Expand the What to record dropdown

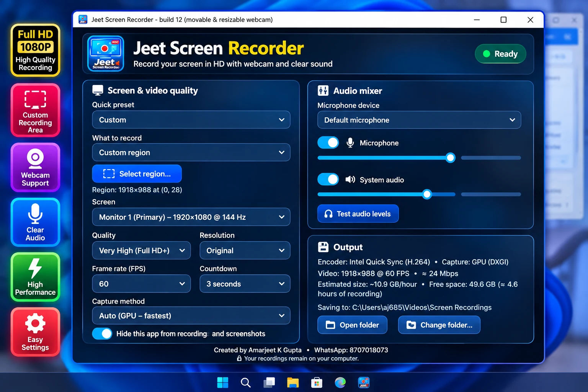(191, 152)
